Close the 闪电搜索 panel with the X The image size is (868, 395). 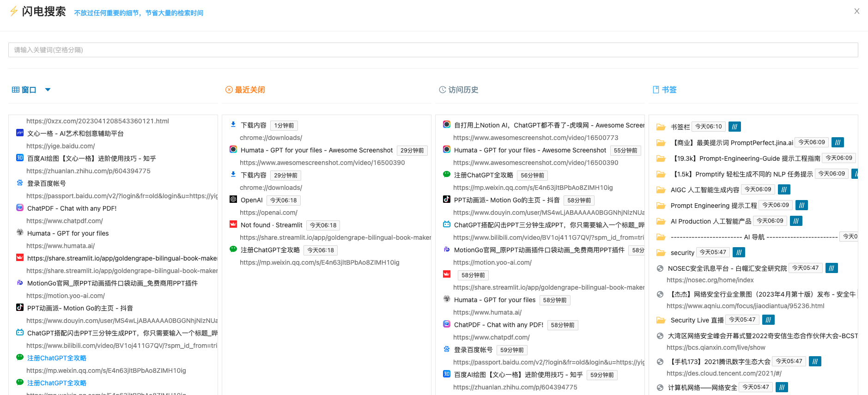point(856,11)
